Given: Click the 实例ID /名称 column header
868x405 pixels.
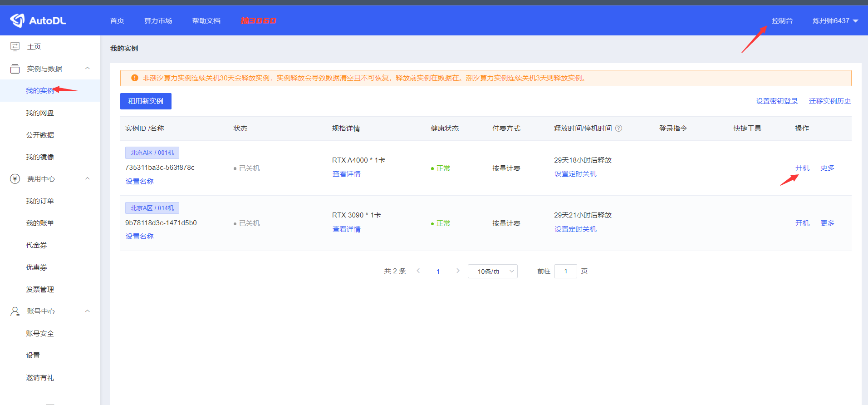Looking at the screenshot, I should coord(145,128).
